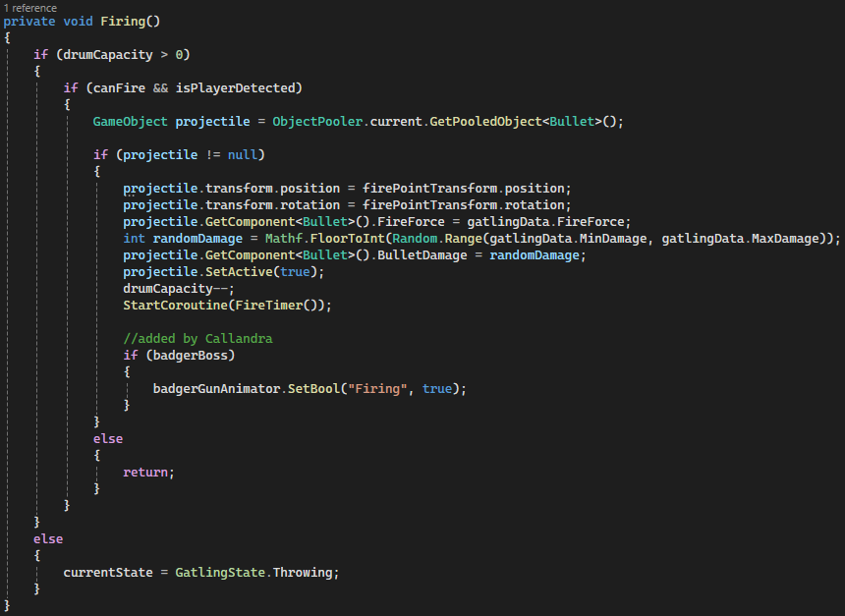Click the 'return' keyword
The image size is (845, 616).
145,473
